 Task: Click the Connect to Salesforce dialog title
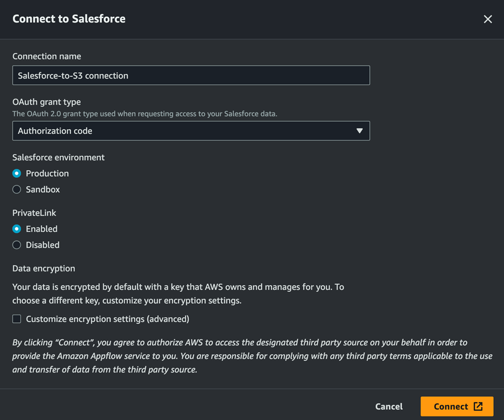tap(69, 19)
